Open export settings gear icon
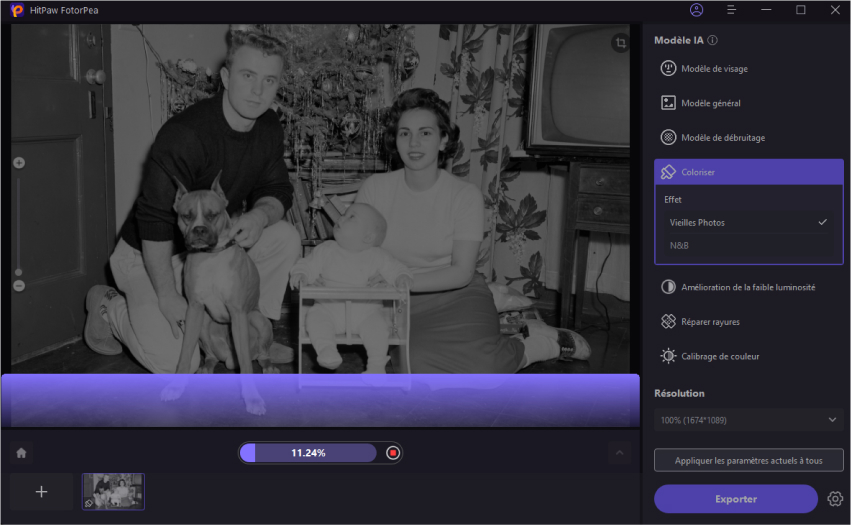 pos(836,499)
